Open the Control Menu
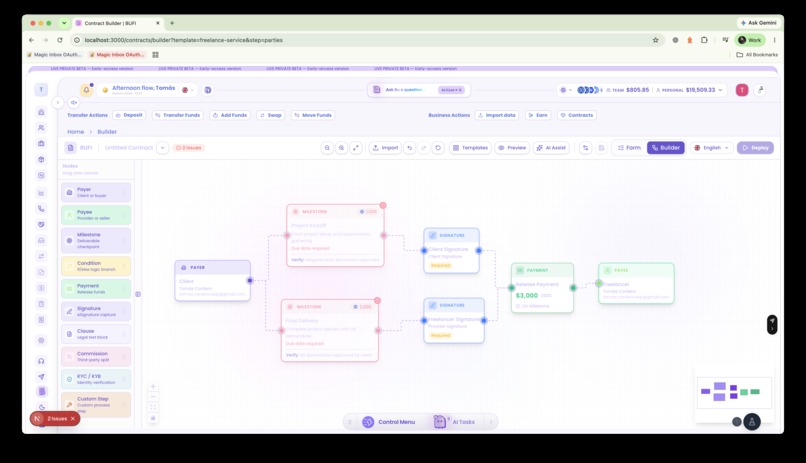The width and height of the screenshot is (806, 463). [389, 422]
